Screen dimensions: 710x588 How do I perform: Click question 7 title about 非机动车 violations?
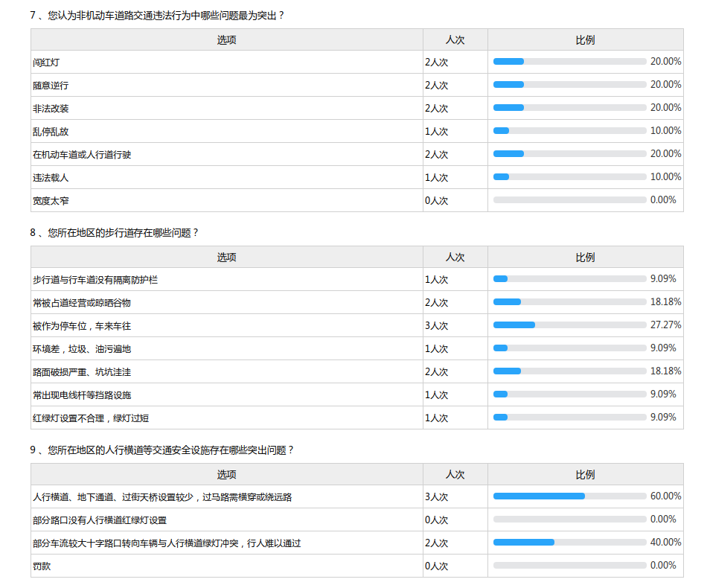pyautogui.click(x=157, y=15)
